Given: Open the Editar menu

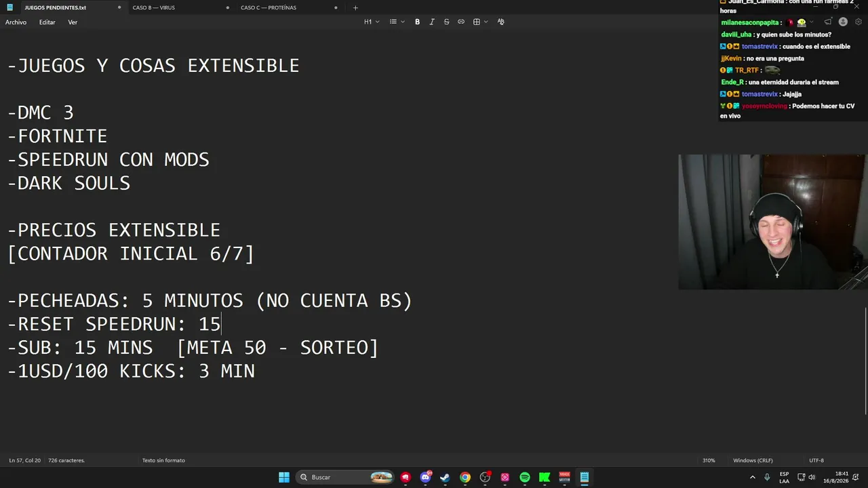Looking at the screenshot, I should coord(47,22).
